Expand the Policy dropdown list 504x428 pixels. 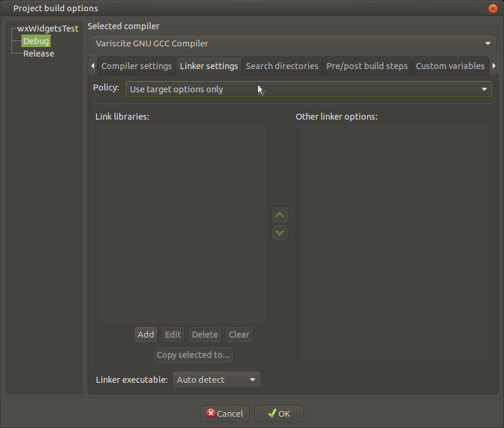point(308,89)
